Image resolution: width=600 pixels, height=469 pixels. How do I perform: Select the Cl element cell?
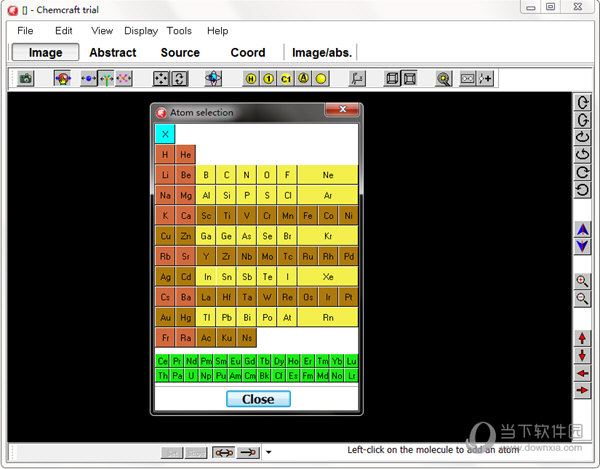(287, 195)
